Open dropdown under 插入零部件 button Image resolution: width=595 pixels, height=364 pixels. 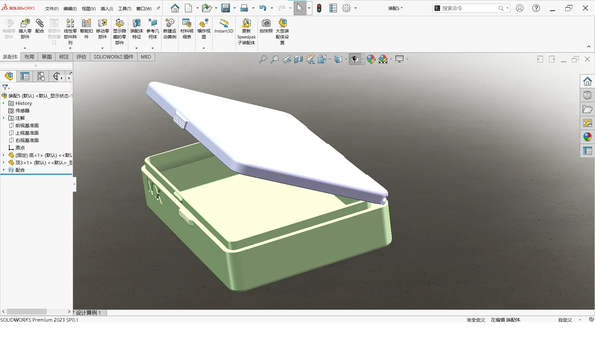point(25,48)
